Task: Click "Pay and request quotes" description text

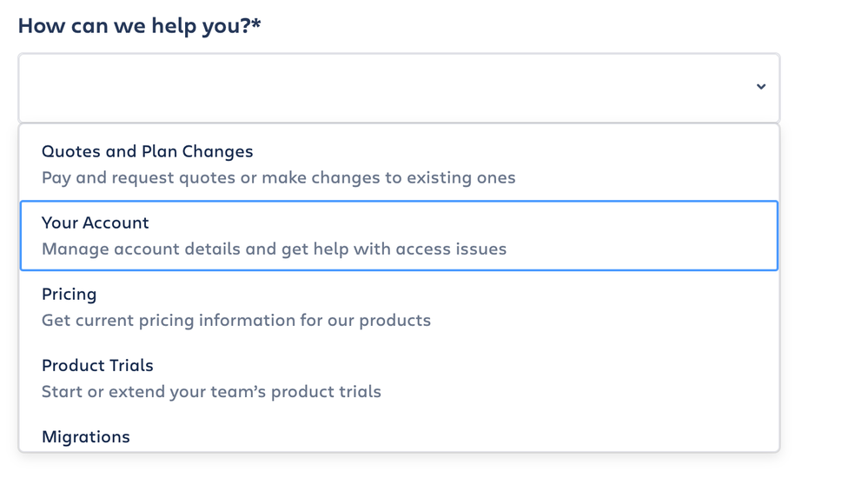Action: click(278, 178)
